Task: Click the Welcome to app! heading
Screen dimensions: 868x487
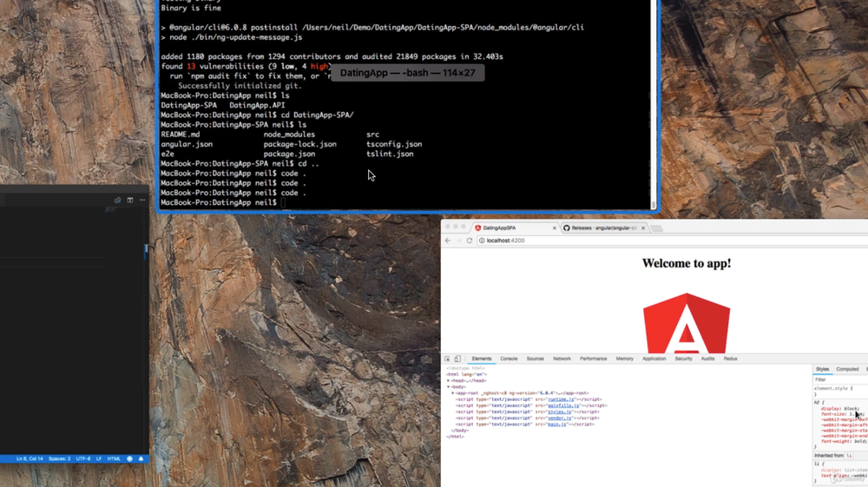Action: click(687, 263)
